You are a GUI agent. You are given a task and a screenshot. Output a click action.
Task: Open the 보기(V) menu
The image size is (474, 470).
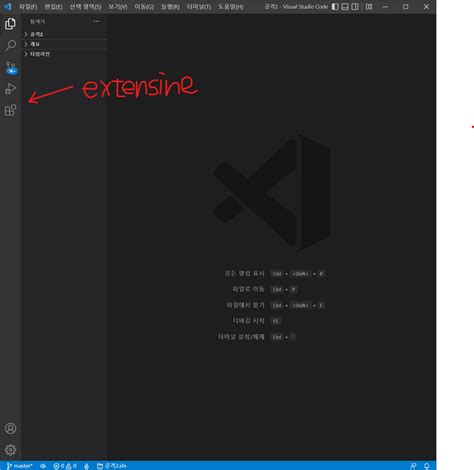click(x=118, y=7)
